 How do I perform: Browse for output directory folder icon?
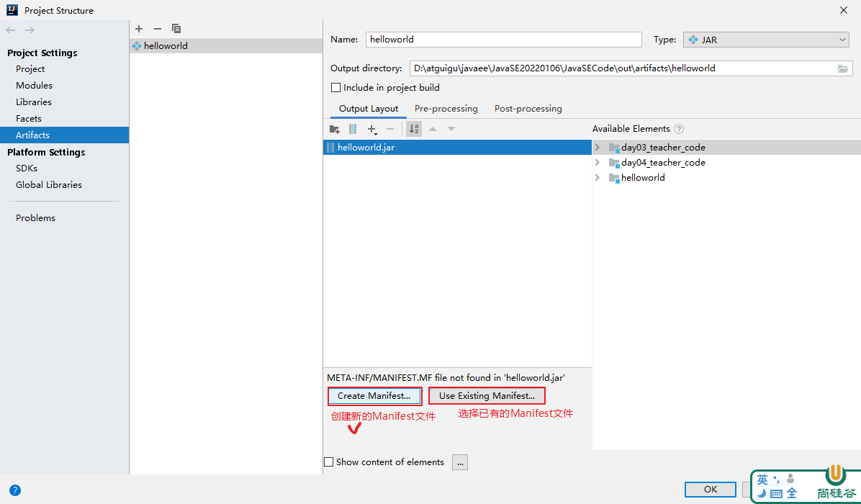[843, 68]
